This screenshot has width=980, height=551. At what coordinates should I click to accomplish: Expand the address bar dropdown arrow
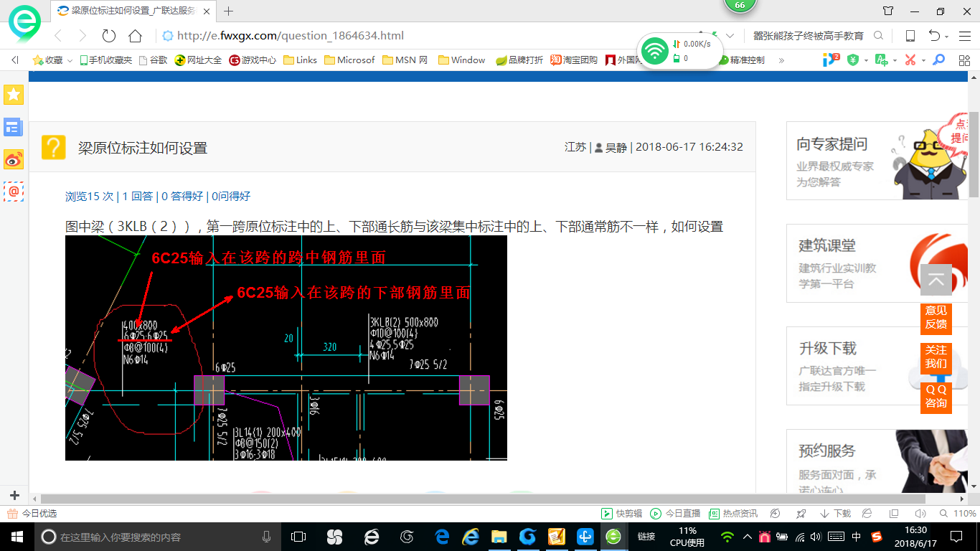point(730,36)
